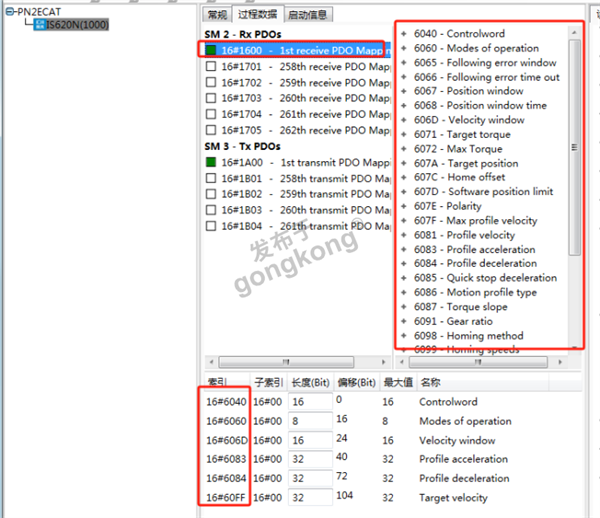Select 6081 - Profile velocity object
This screenshot has height=518, width=600.
coord(465,235)
